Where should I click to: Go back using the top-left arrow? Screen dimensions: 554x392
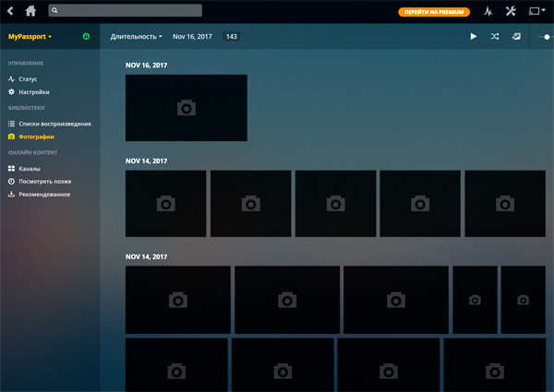(x=9, y=11)
